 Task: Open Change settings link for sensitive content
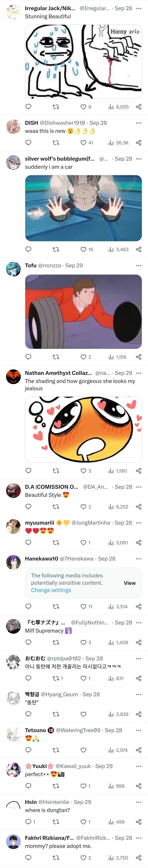click(x=51, y=590)
